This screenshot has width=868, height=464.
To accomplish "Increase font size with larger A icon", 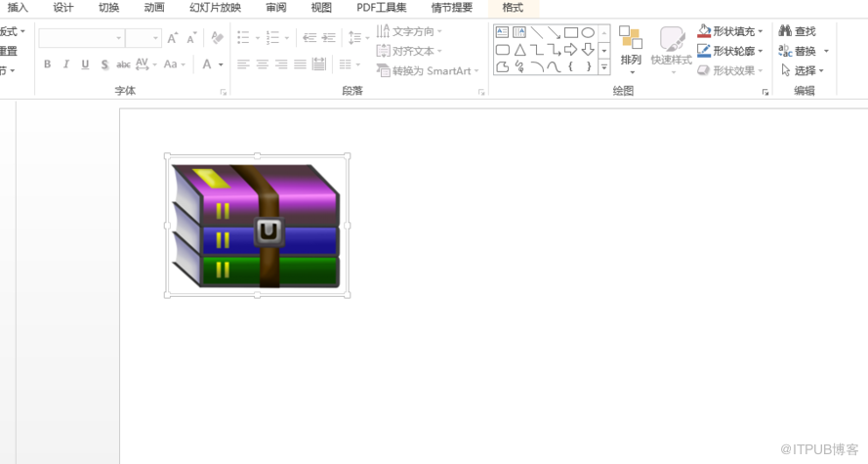I will (x=173, y=38).
